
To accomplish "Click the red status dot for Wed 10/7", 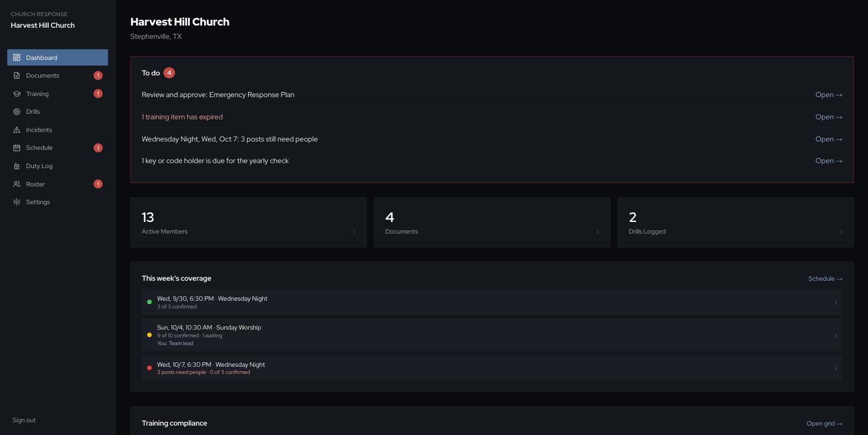I will (149, 368).
